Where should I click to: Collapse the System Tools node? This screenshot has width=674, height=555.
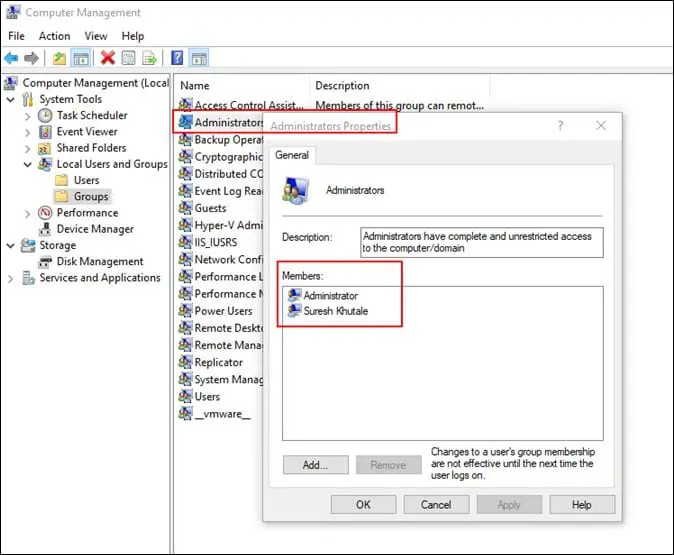(x=11, y=99)
